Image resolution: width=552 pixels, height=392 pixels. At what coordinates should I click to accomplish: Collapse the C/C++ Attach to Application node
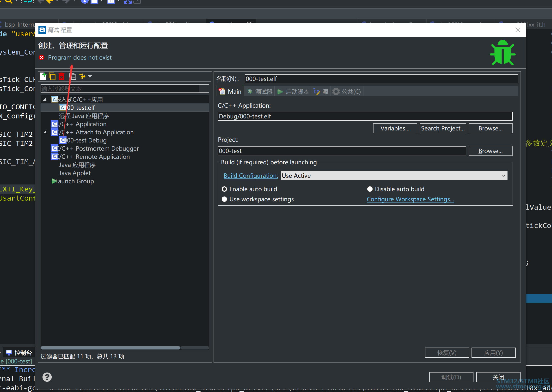(x=45, y=132)
